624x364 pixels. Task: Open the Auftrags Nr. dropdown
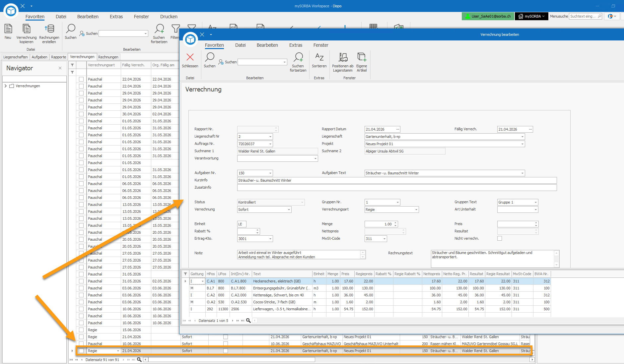coord(270,144)
